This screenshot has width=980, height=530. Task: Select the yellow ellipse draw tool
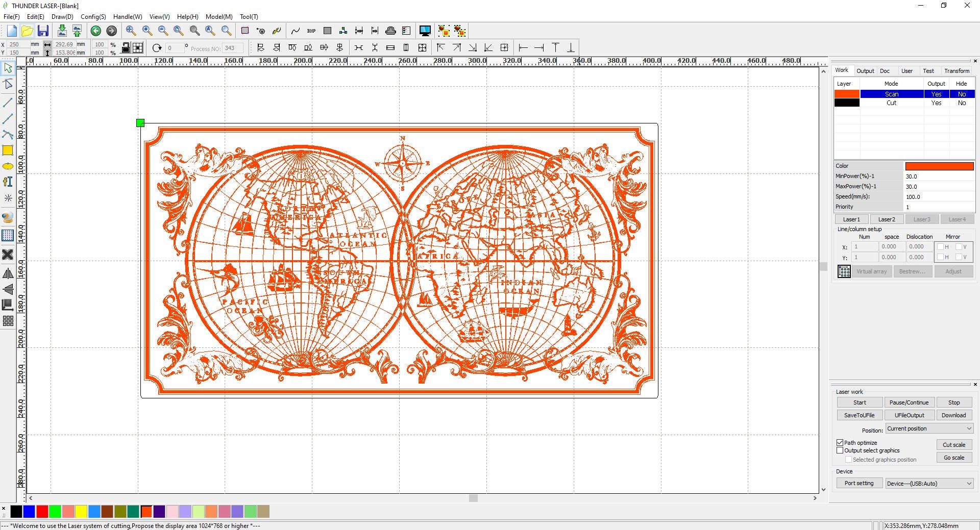[x=8, y=166]
